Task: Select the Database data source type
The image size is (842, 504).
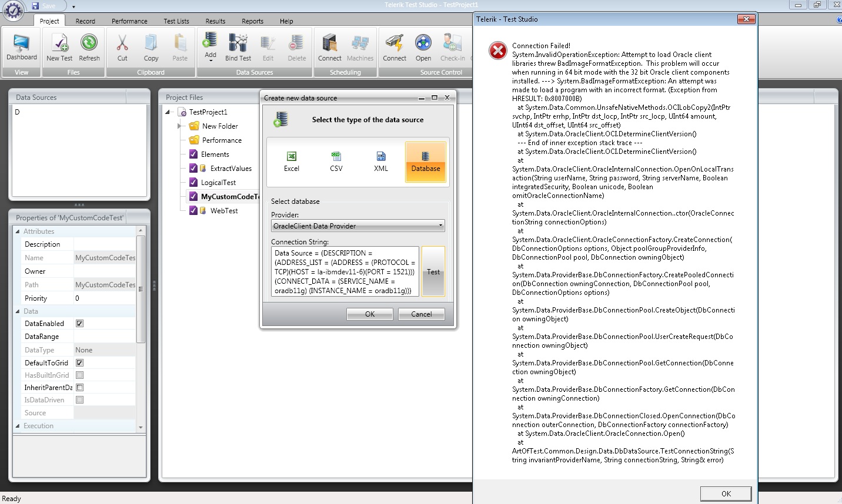Action: pyautogui.click(x=426, y=162)
